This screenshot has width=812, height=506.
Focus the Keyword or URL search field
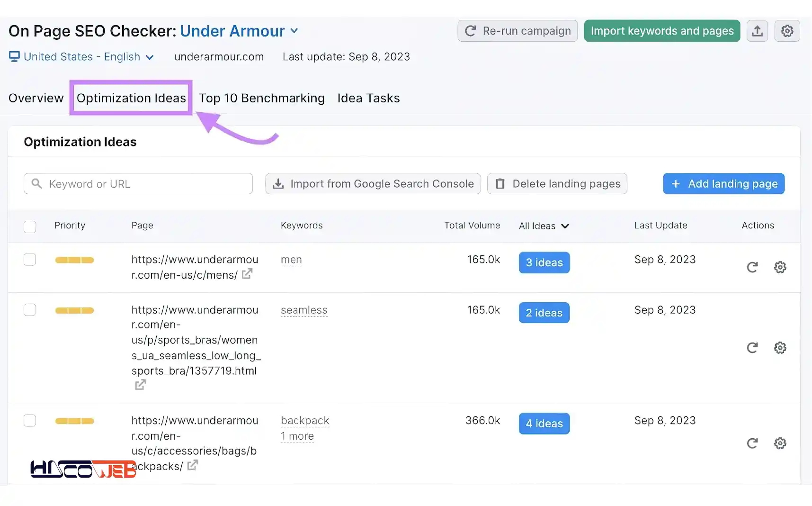(x=138, y=184)
